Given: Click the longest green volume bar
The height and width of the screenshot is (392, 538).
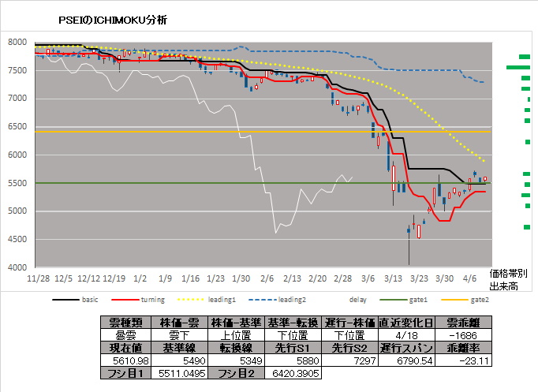Looking at the screenshot, I should click(518, 68).
